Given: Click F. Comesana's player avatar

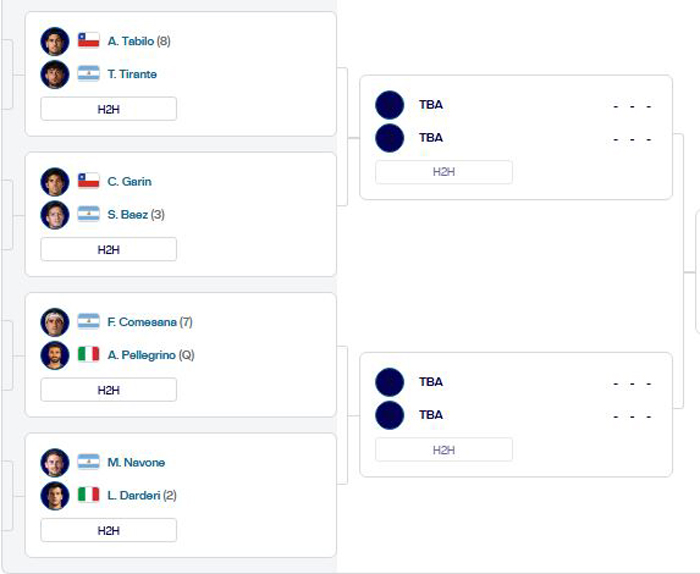Looking at the screenshot, I should [55, 322].
